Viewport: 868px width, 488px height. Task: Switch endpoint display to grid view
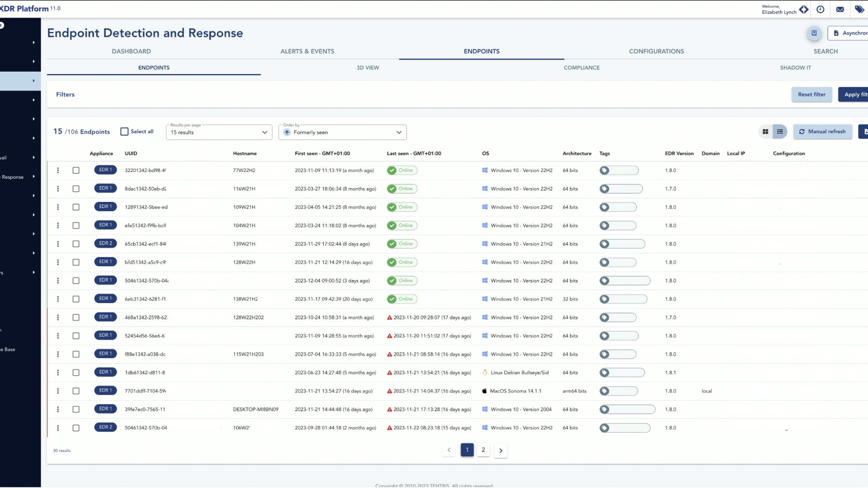point(764,131)
